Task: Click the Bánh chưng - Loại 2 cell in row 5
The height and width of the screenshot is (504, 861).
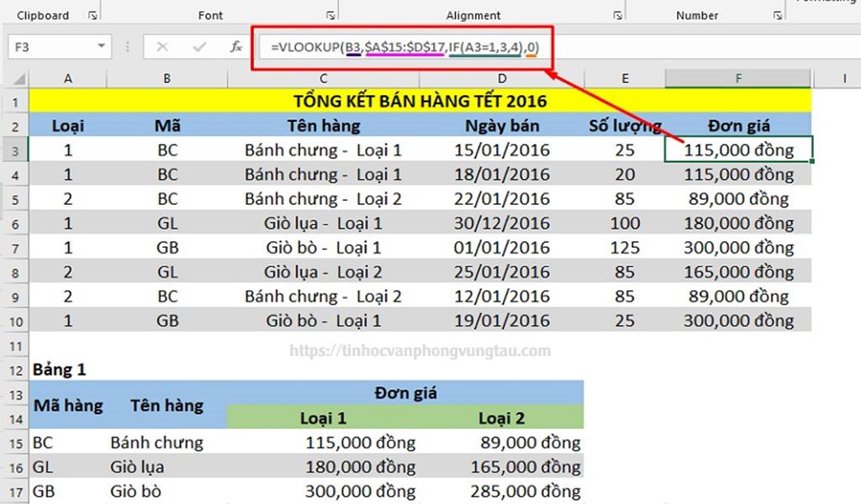Action: 324,198
